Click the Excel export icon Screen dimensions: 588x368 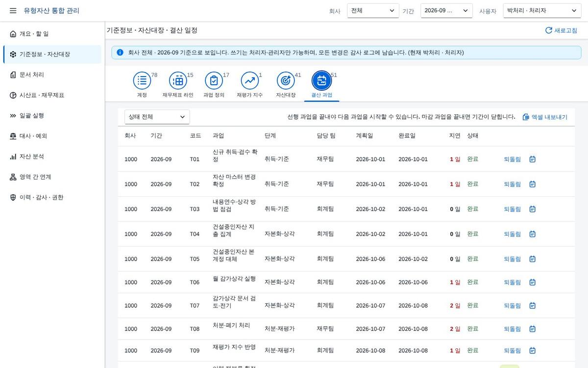(526, 117)
